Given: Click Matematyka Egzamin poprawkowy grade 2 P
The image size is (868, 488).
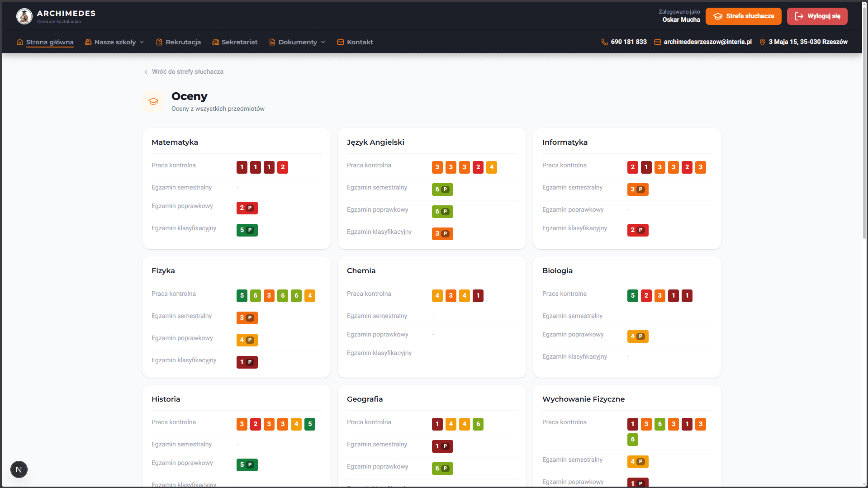Looking at the screenshot, I should pyautogui.click(x=247, y=208).
